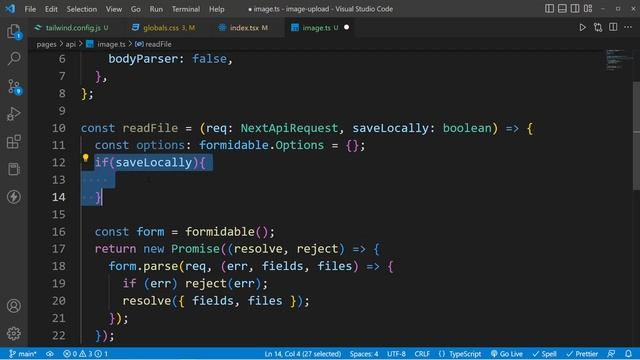Click bodyParser on line 6
Viewport: 640px width, 360px height.
(x=143, y=59)
